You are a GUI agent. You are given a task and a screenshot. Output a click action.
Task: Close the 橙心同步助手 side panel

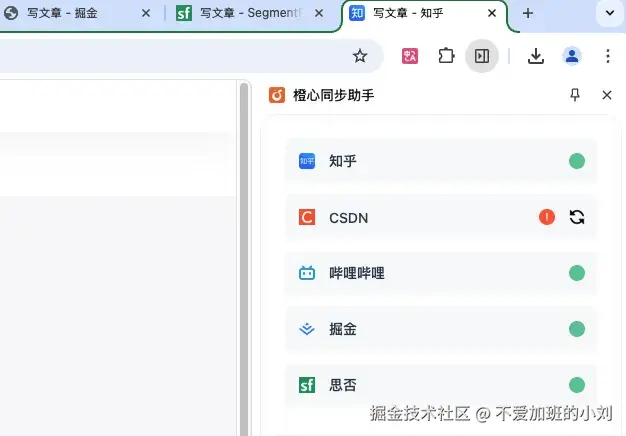[607, 95]
